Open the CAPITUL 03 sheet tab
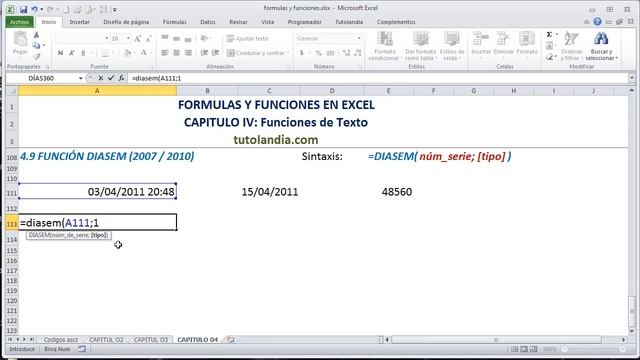Screen dimensions: 640x360 [x=151, y=340]
